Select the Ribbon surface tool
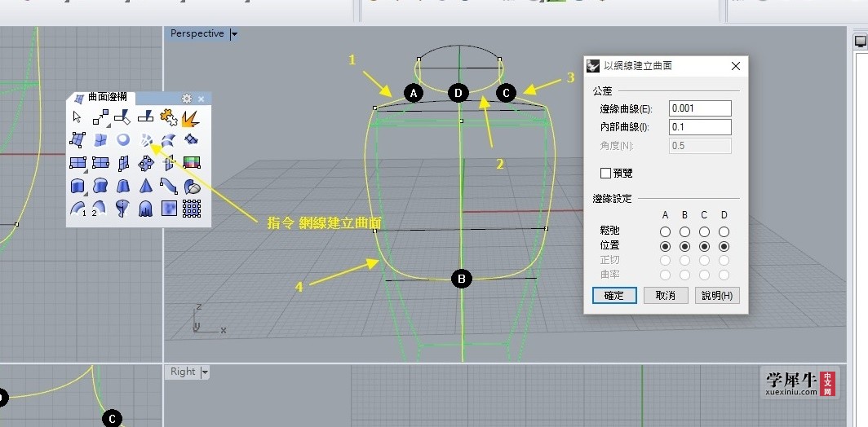This screenshot has width=868, height=427. (168, 185)
